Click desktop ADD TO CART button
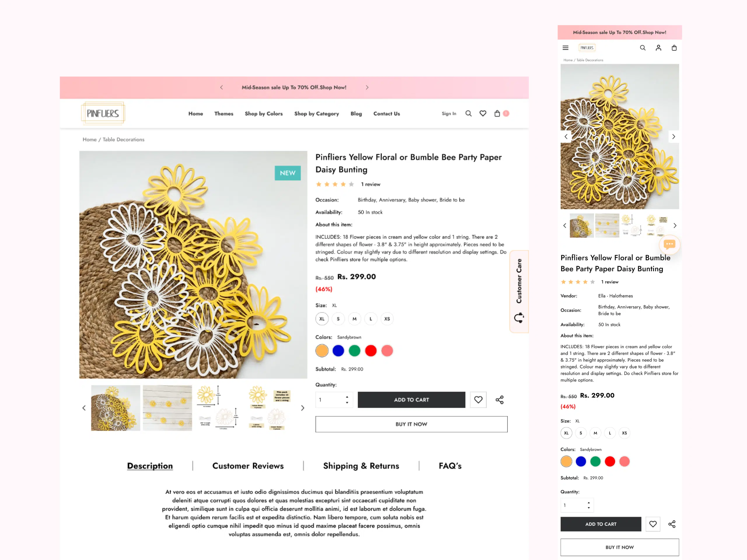747x560 pixels. click(411, 400)
